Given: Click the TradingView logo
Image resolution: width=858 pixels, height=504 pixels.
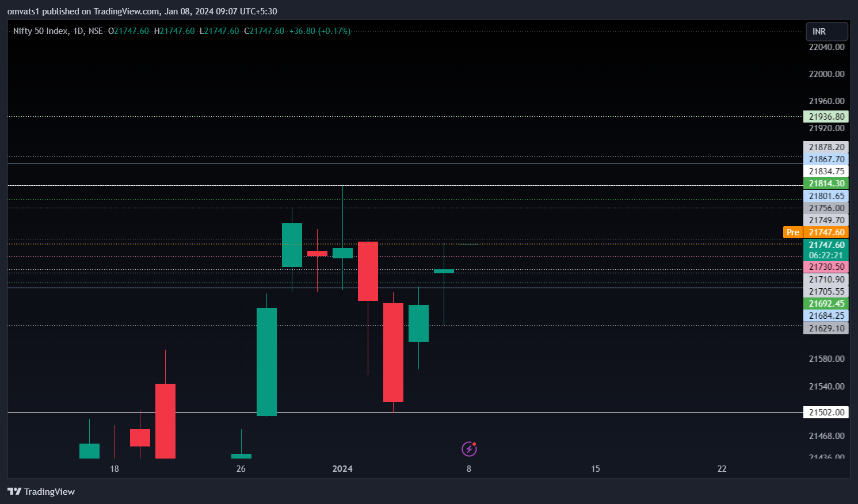Looking at the screenshot, I should point(41,491).
